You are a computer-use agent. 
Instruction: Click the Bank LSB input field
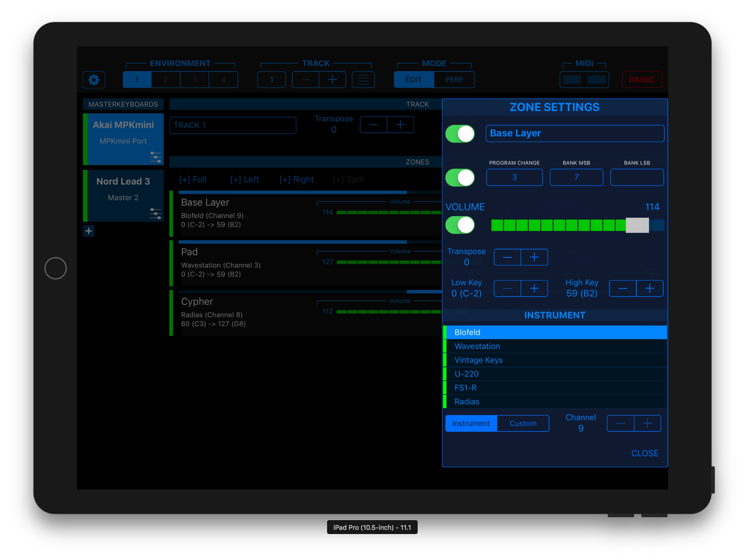[637, 177]
